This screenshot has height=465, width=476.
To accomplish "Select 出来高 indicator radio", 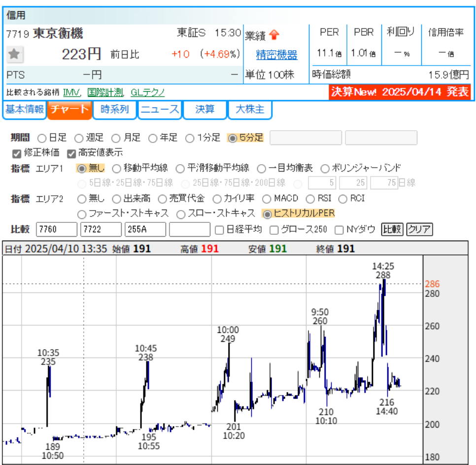I will (x=117, y=199).
